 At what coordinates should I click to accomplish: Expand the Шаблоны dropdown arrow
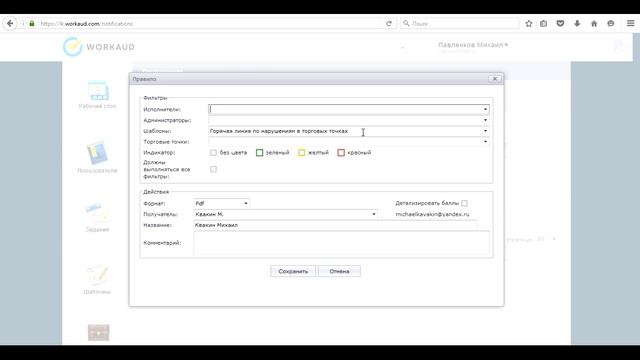pyautogui.click(x=485, y=131)
